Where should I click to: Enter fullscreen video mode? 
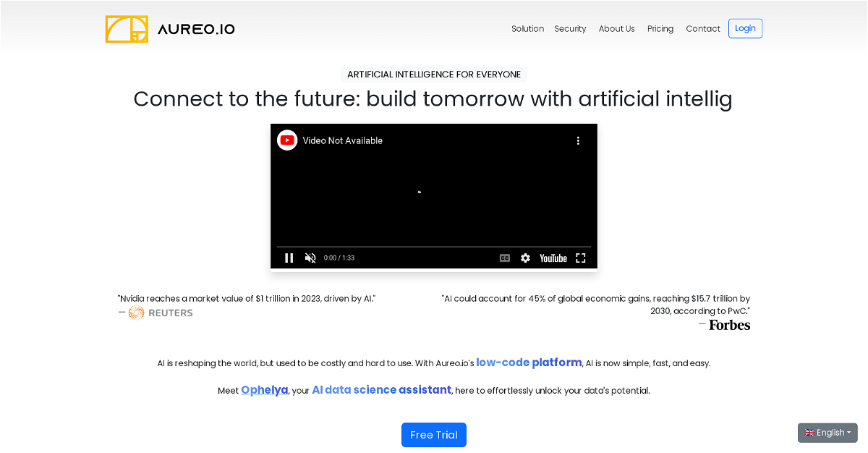coord(580,258)
